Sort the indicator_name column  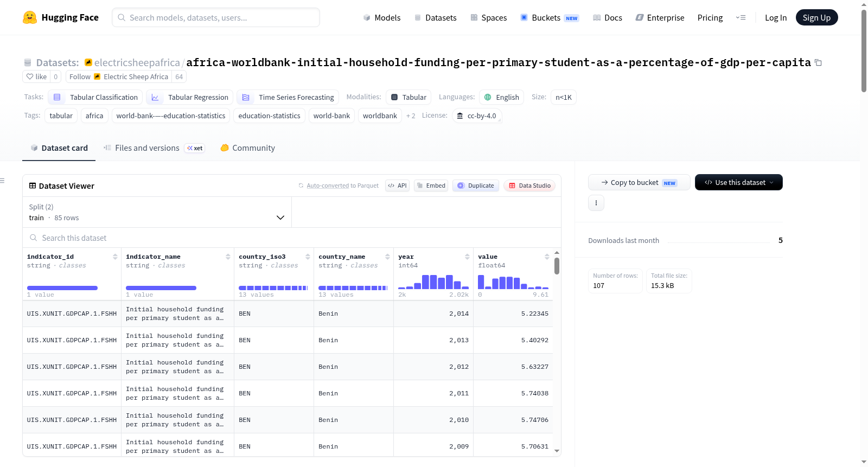pos(228,257)
